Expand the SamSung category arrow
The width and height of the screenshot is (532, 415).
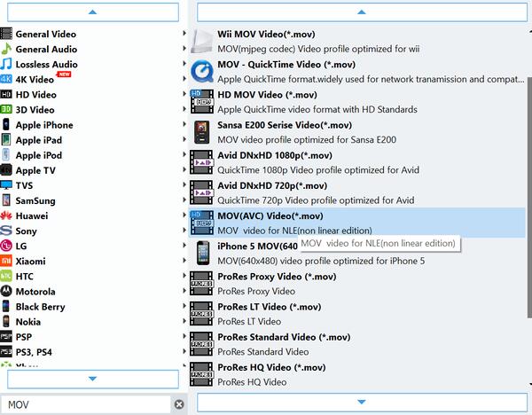pos(184,200)
